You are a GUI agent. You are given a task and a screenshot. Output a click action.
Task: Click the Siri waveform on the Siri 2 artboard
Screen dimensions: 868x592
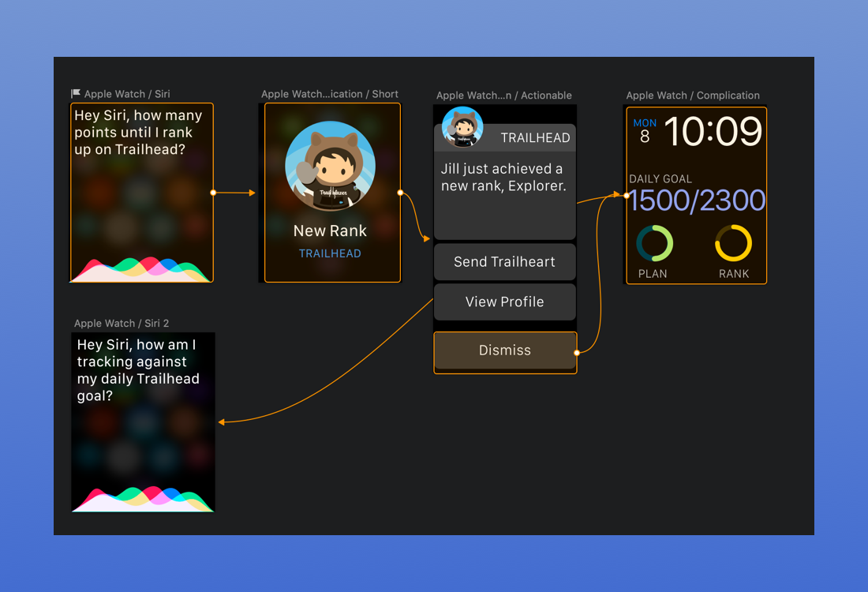(x=143, y=498)
